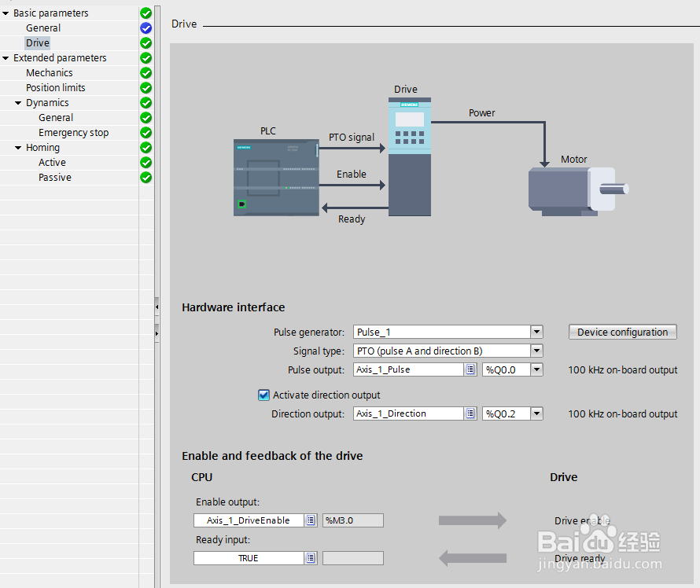
Task: Open the tag browser for Axis_1_DriveEnable
Action: pos(311,520)
